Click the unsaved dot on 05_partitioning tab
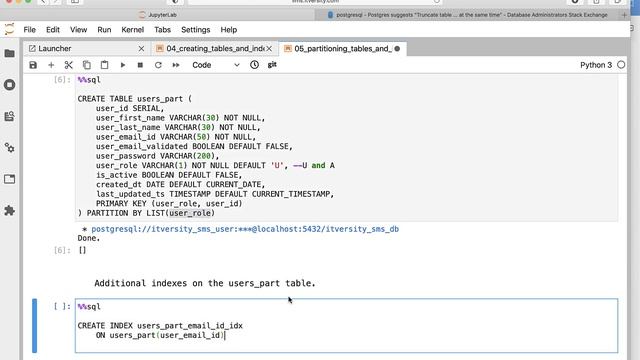 [397, 49]
